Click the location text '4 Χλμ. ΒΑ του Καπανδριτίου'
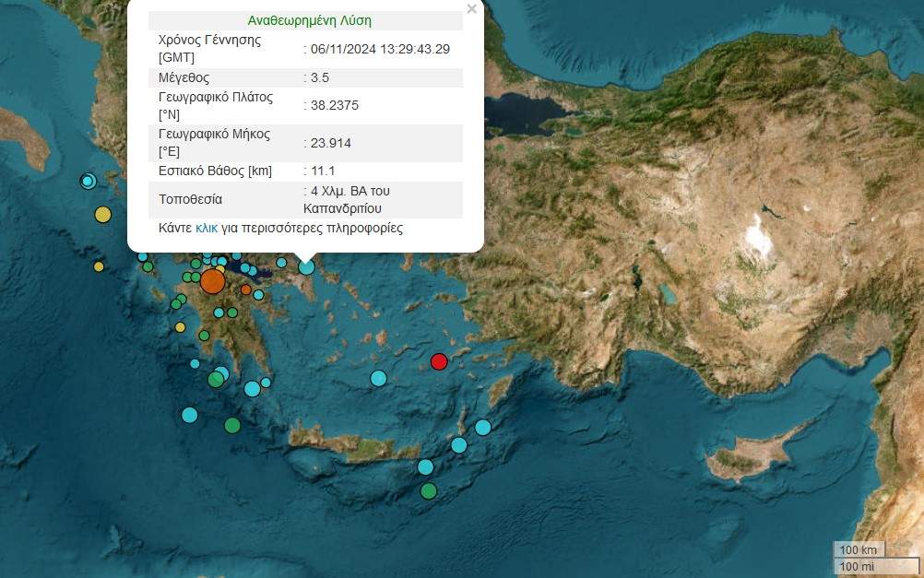This screenshot has width=924, height=578. coord(349,199)
